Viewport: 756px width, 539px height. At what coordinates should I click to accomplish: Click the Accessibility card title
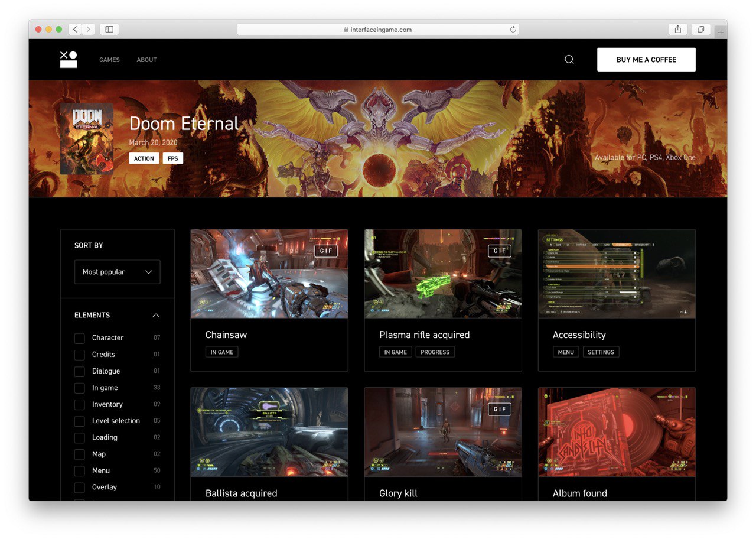pyautogui.click(x=579, y=335)
